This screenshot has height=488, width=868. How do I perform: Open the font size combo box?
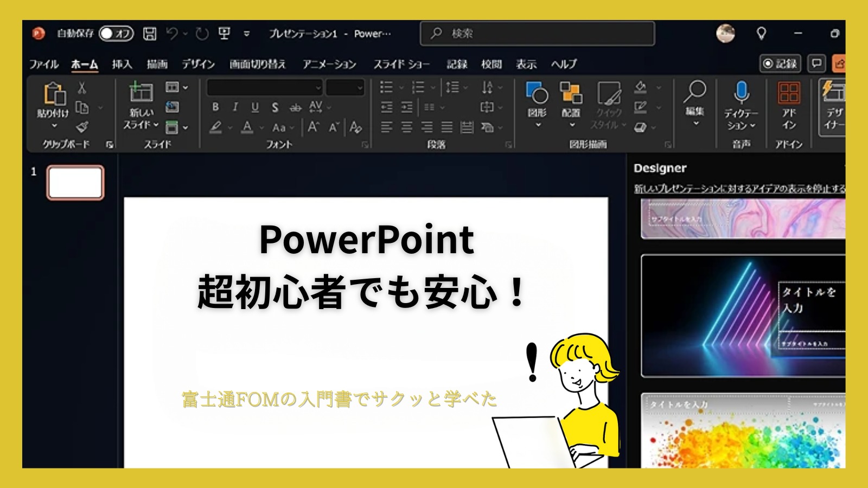pos(345,87)
